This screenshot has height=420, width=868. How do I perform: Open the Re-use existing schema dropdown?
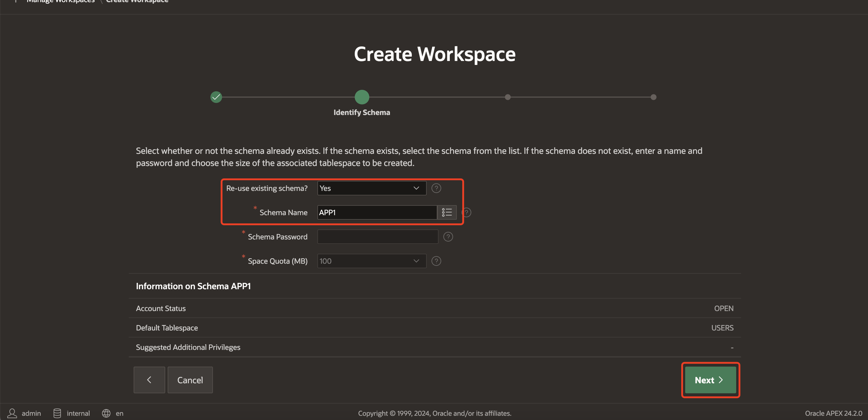point(371,188)
